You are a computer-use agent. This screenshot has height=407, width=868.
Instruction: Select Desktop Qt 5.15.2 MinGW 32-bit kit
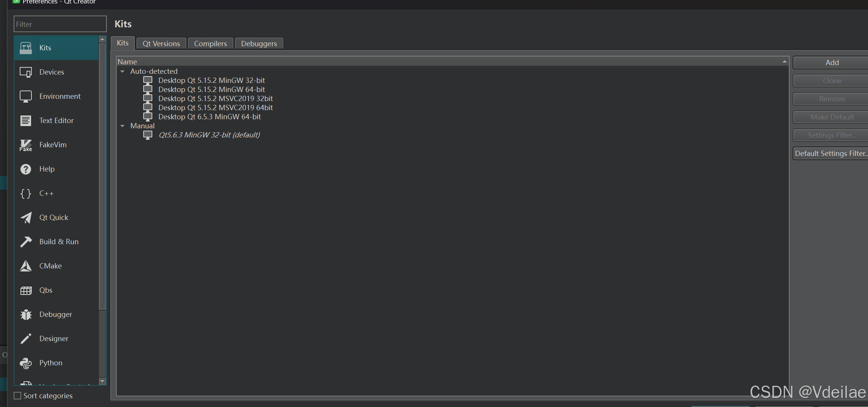211,80
